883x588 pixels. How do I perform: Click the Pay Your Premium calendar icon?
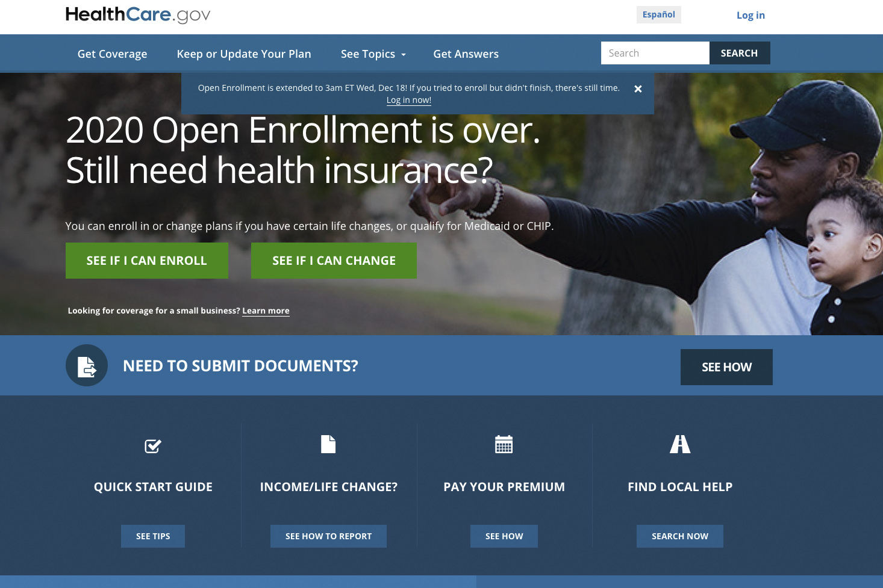(504, 444)
